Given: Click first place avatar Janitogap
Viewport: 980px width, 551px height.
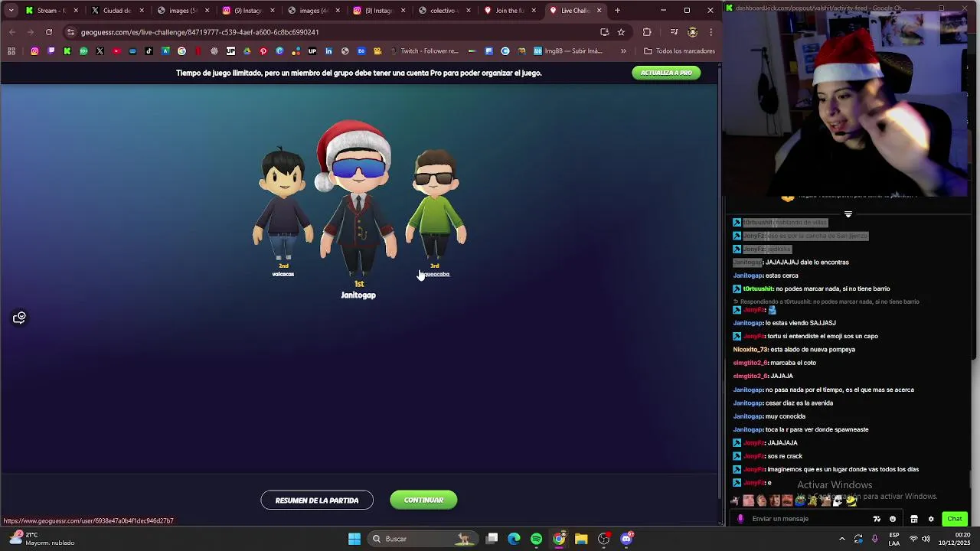Looking at the screenshot, I should pyautogui.click(x=358, y=199).
